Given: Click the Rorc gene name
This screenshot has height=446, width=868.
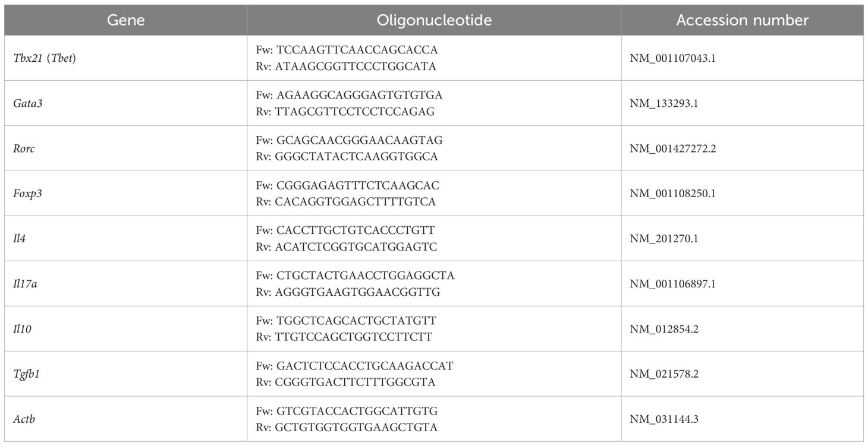Looking at the screenshot, I should (24, 148).
